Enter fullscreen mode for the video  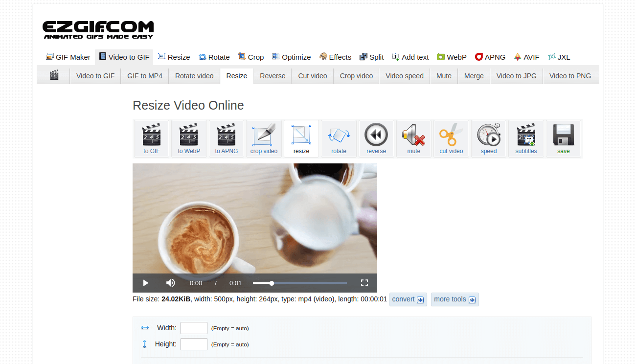[x=364, y=283]
